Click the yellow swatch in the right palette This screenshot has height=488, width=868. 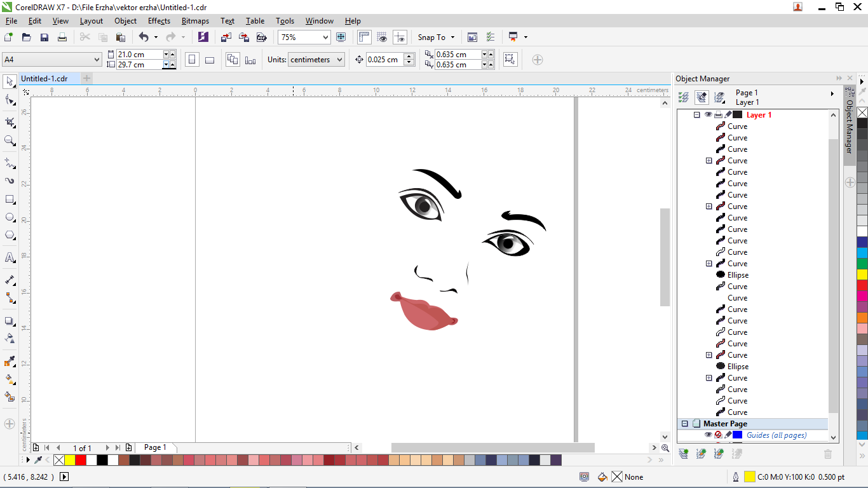coord(862,274)
